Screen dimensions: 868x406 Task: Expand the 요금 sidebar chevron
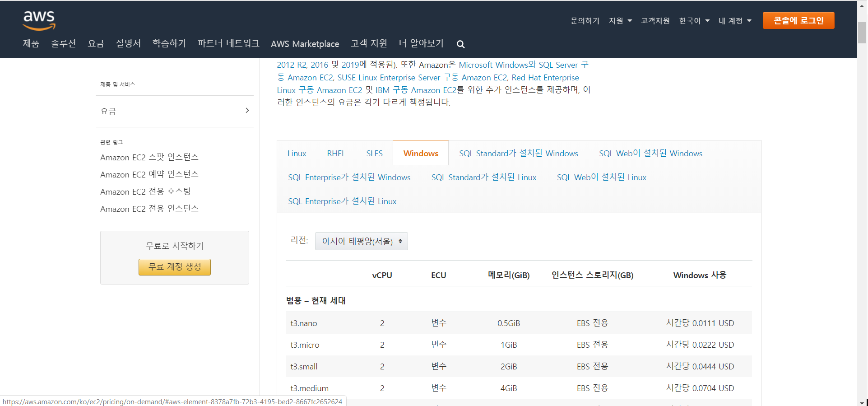point(247,111)
